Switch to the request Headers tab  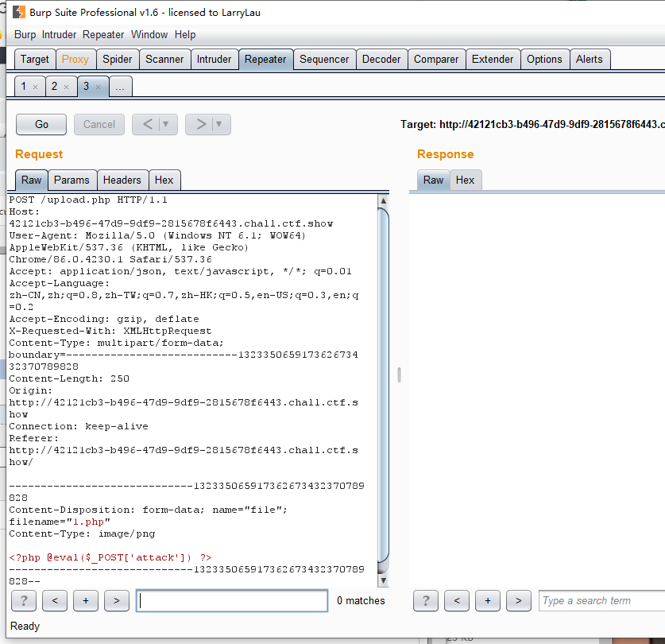coord(122,180)
